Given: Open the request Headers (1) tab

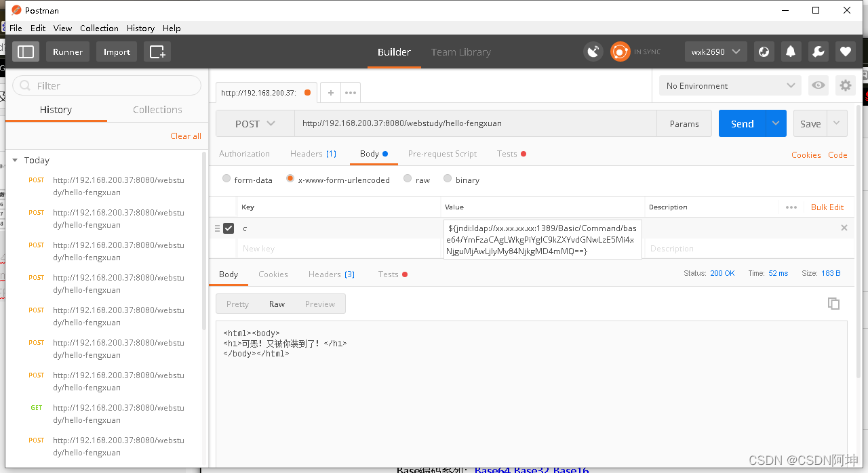Looking at the screenshot, I should click(313, 154).
